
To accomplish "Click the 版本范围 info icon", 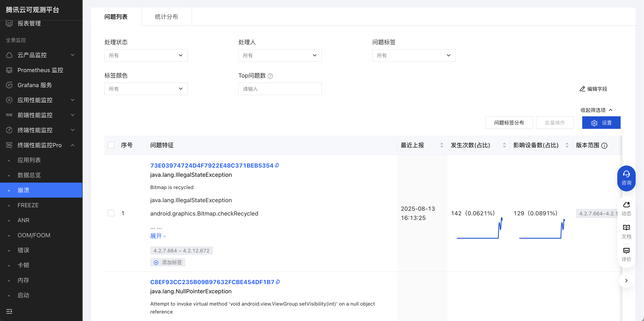I will (604, 146).
